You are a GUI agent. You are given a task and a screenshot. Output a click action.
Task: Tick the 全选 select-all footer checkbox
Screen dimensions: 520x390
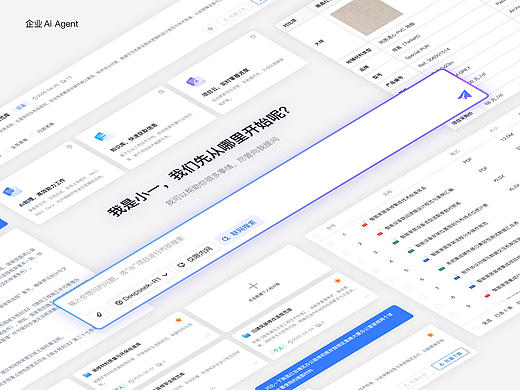(476, 328)
